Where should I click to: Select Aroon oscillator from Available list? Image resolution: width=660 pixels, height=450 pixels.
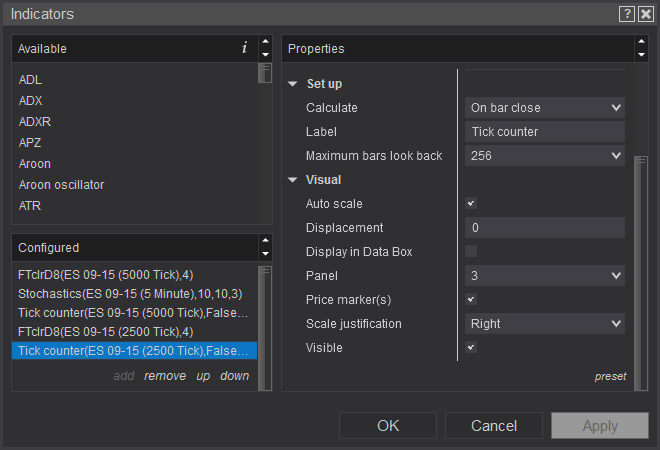coord(62,185)
